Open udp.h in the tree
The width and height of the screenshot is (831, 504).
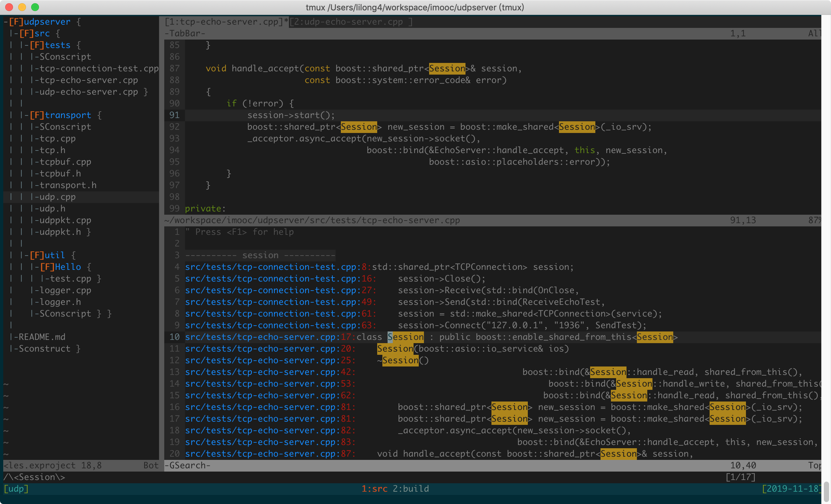click(x=53, y=209)
